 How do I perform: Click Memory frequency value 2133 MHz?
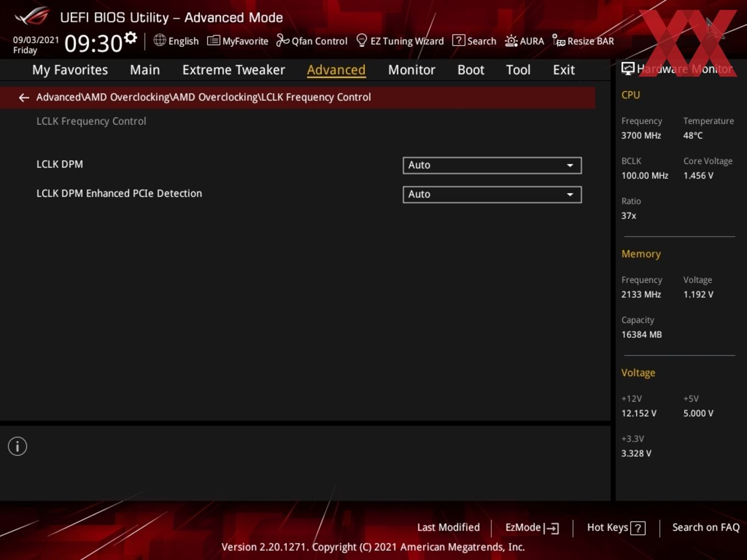click(641, 294)
